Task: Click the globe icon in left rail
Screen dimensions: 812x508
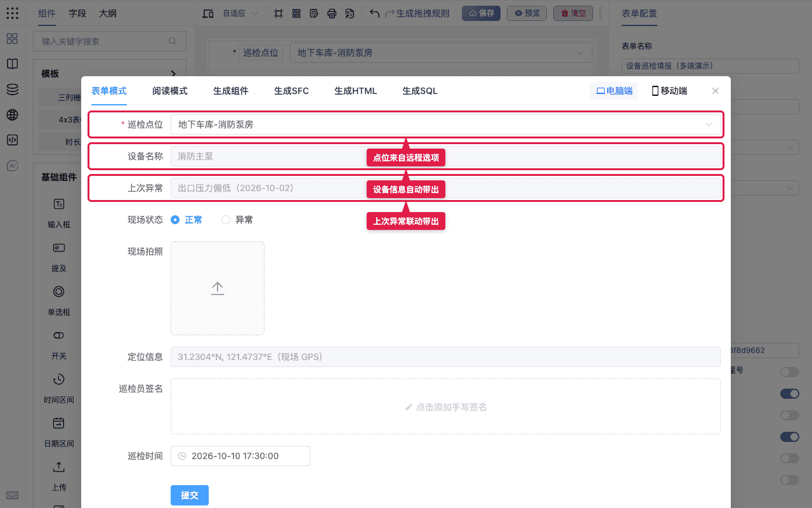Action: point(12,115)
